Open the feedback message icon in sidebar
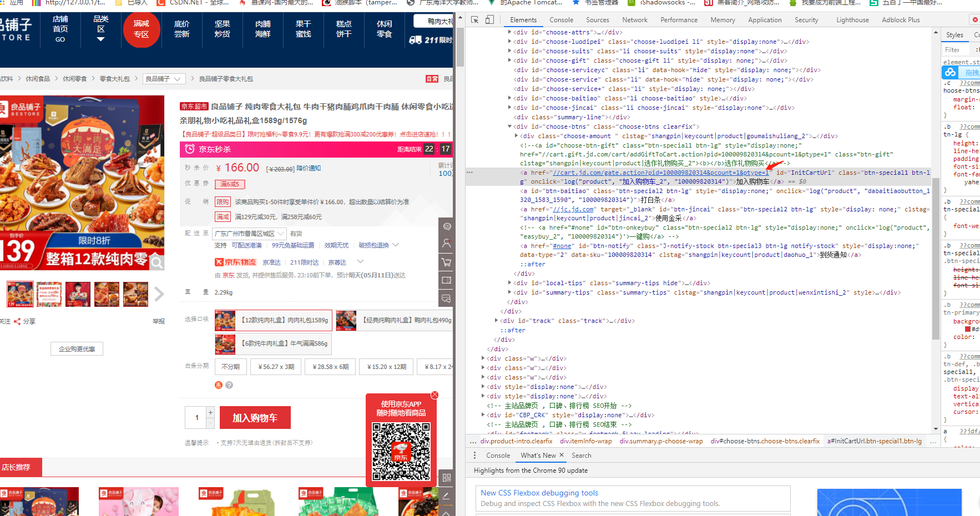 [x=446, y=299]
